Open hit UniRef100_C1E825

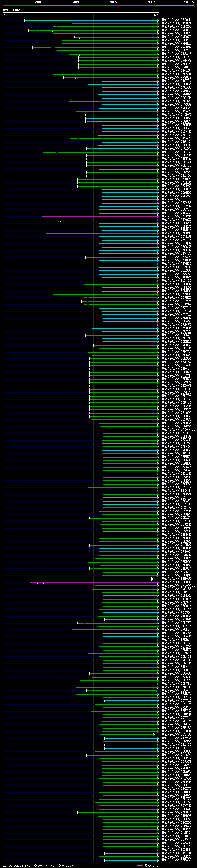(177, 34)
